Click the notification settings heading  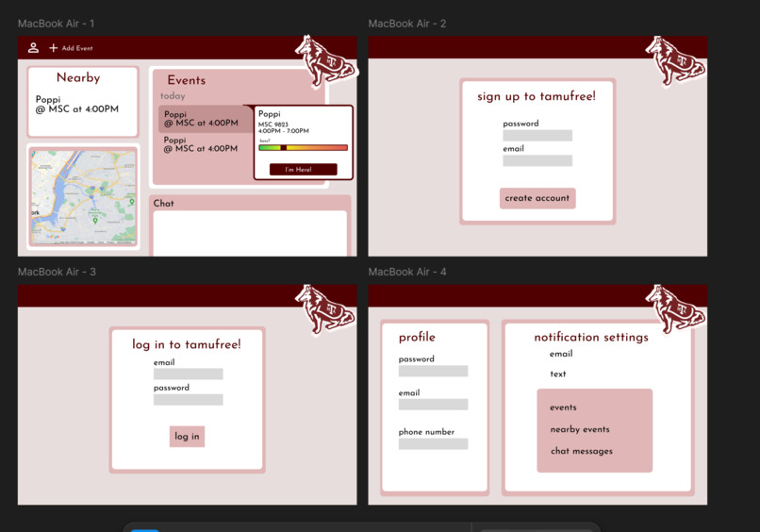(x=591, y=337)
